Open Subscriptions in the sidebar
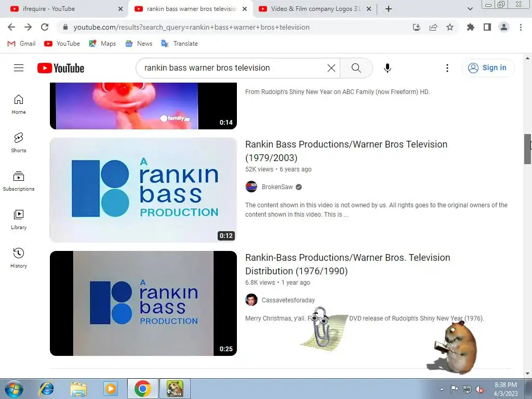This screenshot has height=399, width=532. pos(19,181)
